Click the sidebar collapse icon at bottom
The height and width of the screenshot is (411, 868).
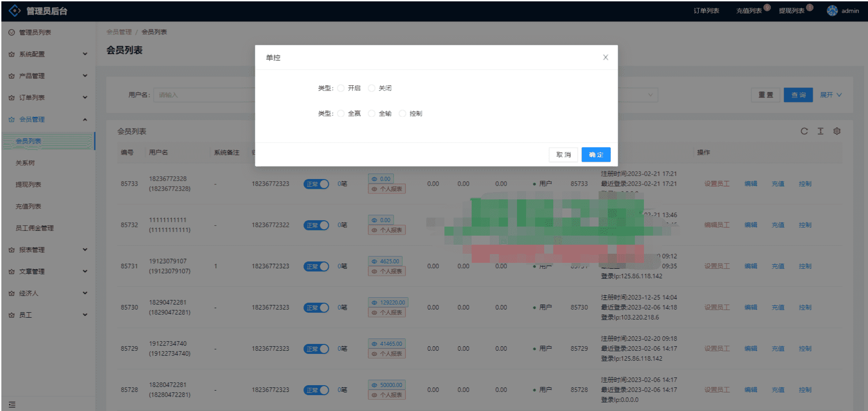12,404
